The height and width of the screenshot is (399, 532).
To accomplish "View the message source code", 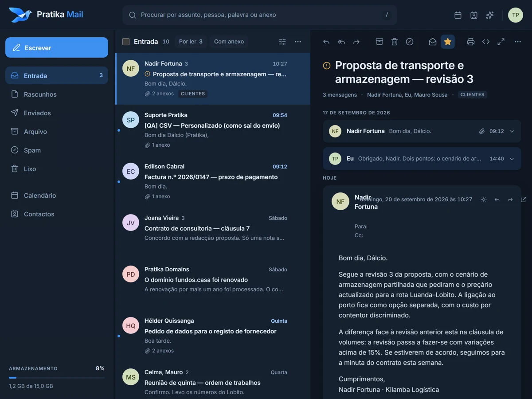I will tap(486, 42).
